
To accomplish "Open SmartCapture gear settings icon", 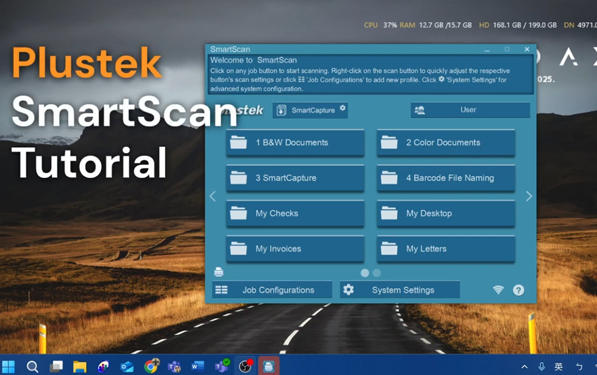I will (x=343, y=108).
